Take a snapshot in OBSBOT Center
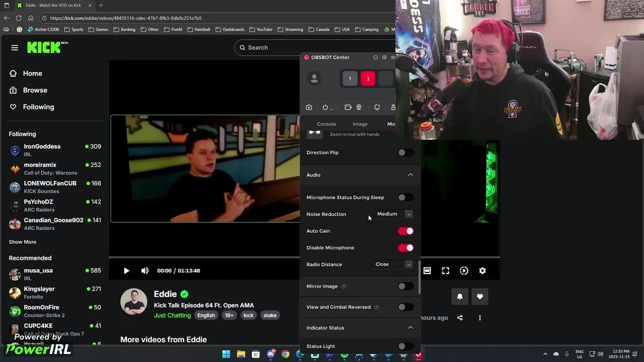Image resolution: width=644 pixels, height=362 pixels. coord(309,107)
